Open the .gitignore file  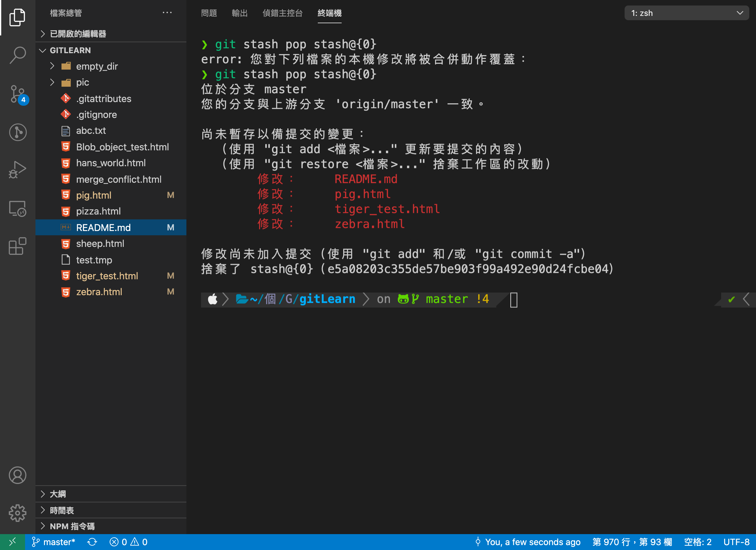point(111,114)
